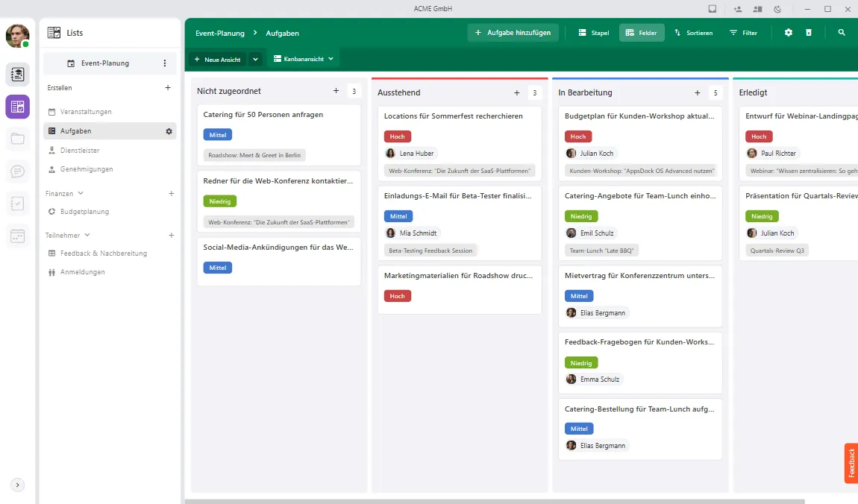Open the settings gear in the green toolbar
The width and height of the screenshot is (858, 504).
[789, 33]
